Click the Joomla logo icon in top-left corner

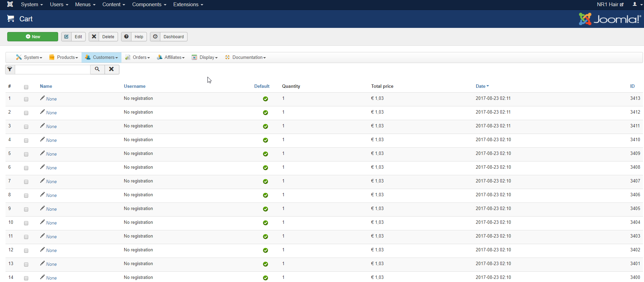tap(10, 4)
